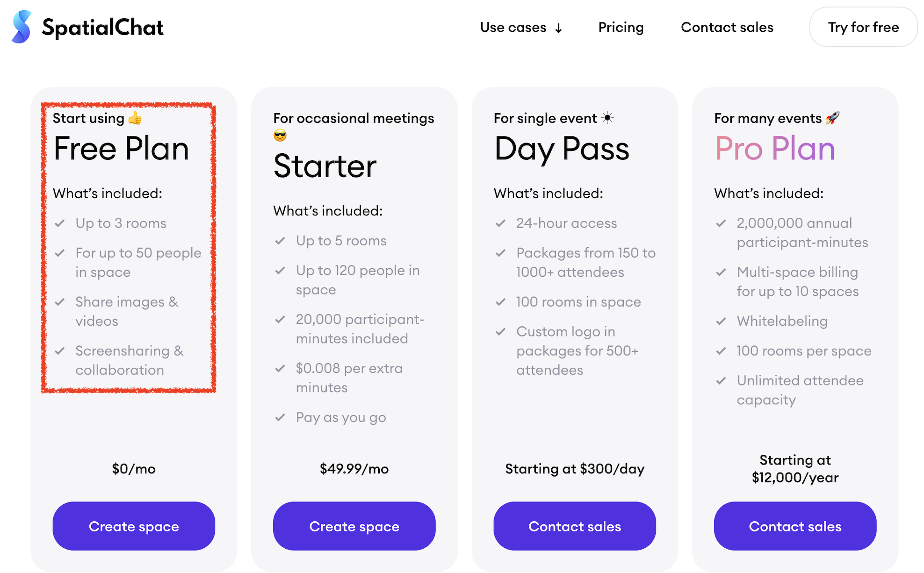Image resolution: width=924 pixels, height=573 pixels.
Task: Click the SpatialChat logo icon
Action: coord(22,27)
